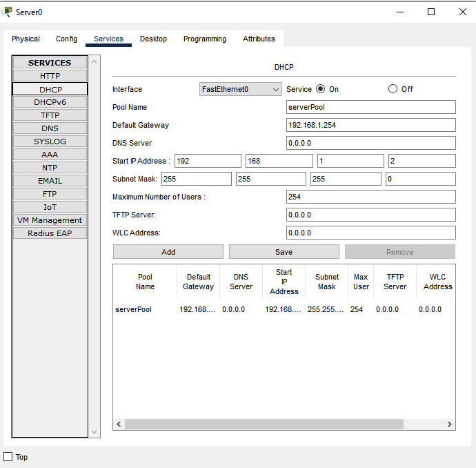The width and height of the screenshot is (476, 468).
Task: Click the Default Gateway input field
Action: tap(370, 125)
